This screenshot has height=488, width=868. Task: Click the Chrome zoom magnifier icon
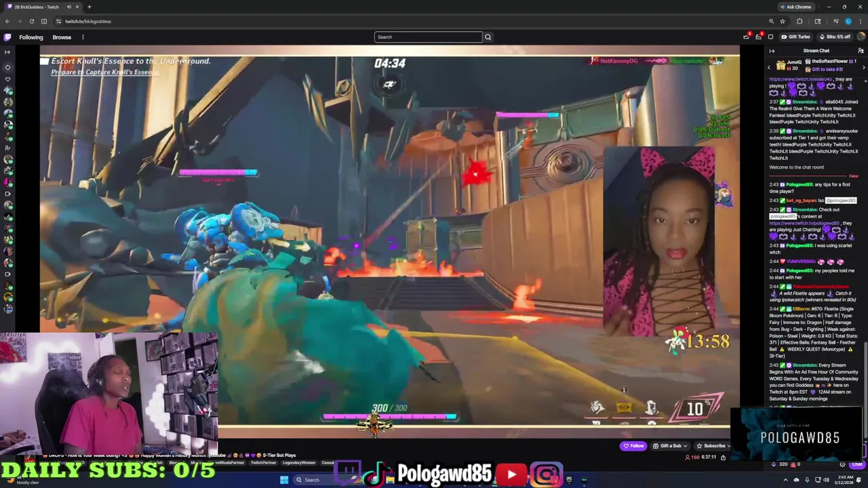772,21
